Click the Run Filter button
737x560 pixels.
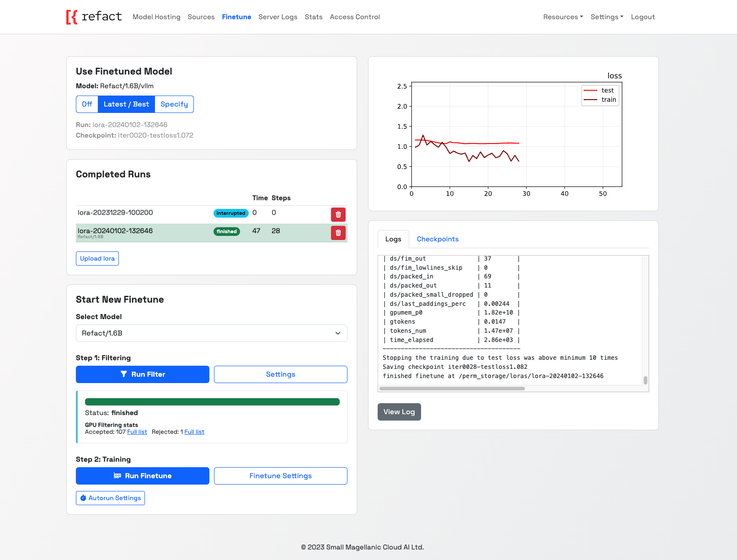tap(143, 374)
